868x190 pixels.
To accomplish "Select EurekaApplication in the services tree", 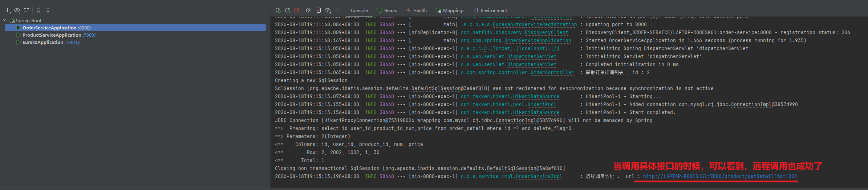I will (42, 42).
